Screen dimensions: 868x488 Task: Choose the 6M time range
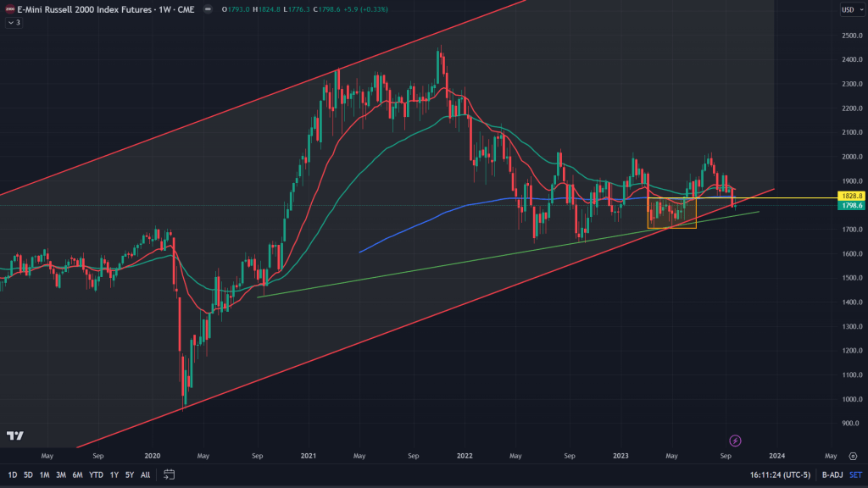point(77,474)
